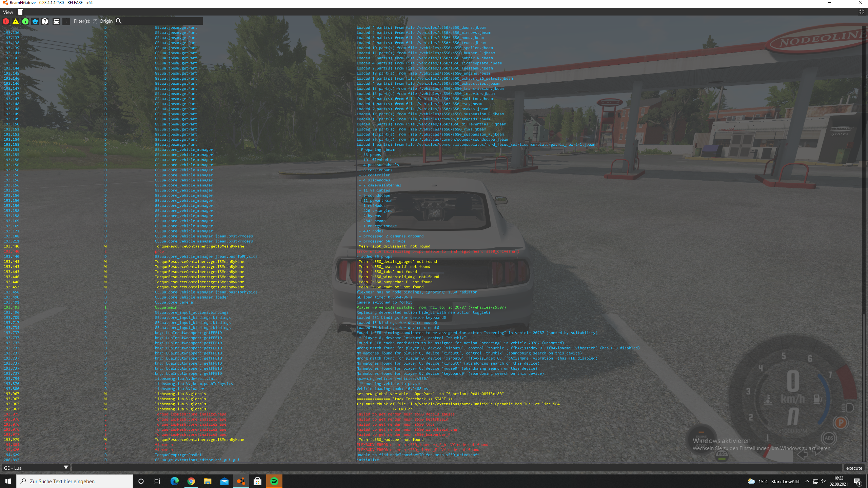
Task: Select log line "Vehicle loading took: 10.2488 ms"
Action: pos(392,389)
